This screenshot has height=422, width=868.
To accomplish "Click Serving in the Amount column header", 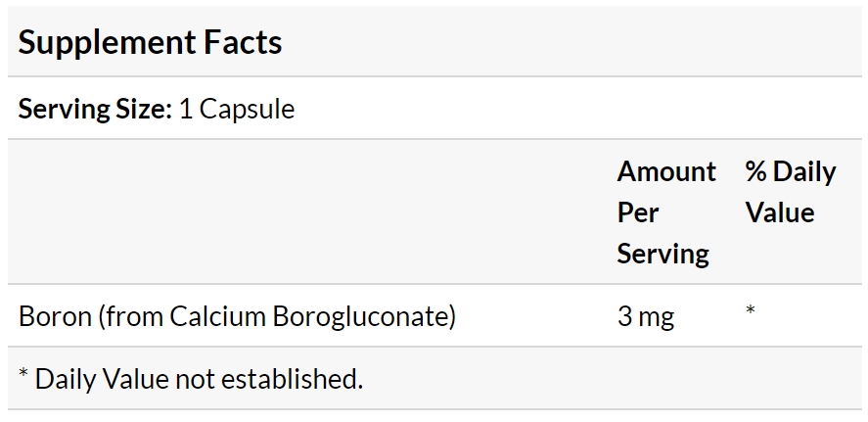I will (x=663, y=255).
